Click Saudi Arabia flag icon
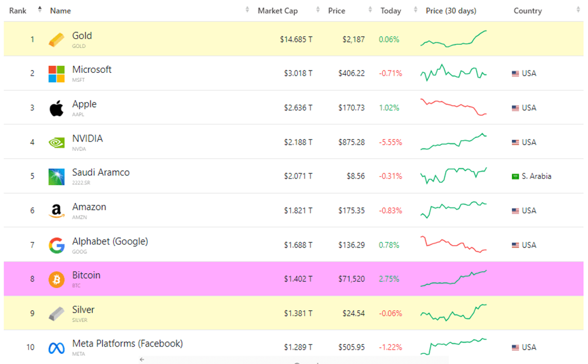 click(x=515, y=176)
